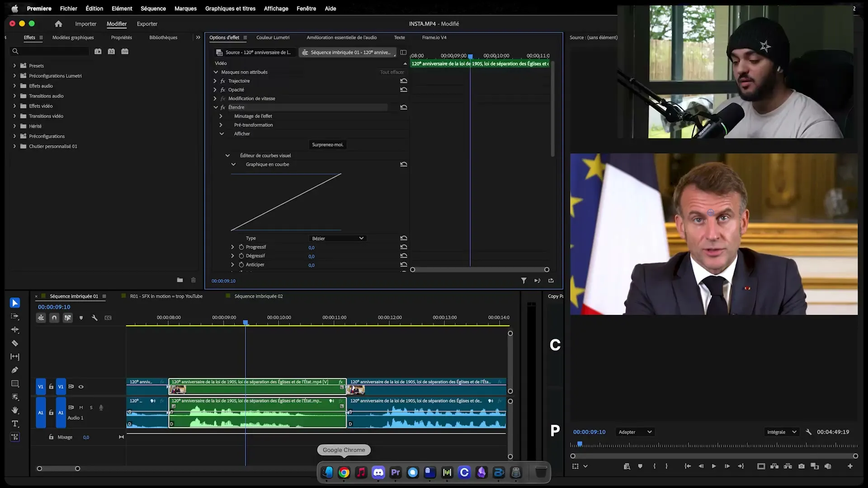Select the Selection arrow tool
868x488 pixels.
[x=15, y=303]
